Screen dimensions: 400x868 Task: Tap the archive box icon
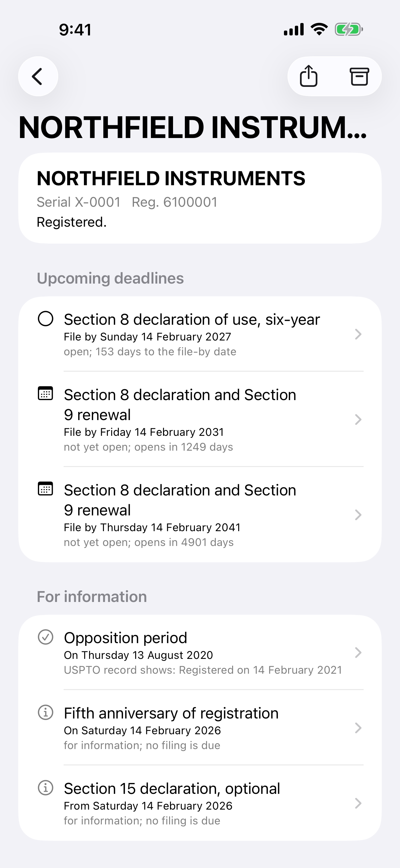click(x=359, y=77)
